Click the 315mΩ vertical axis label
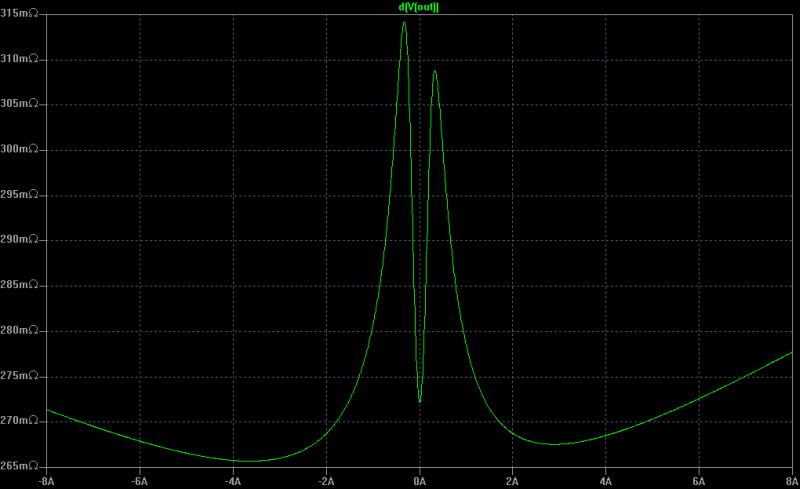 click(19, 13)
